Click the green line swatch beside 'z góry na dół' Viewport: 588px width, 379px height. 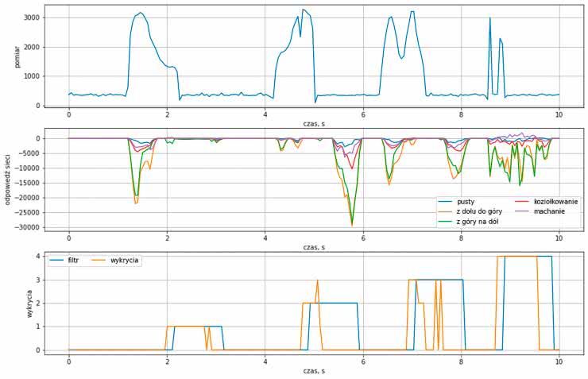[445, 222]
